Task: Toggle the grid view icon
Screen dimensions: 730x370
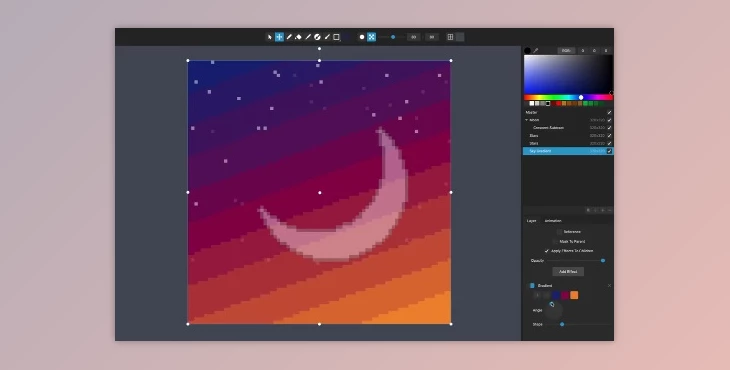Action: coord(450,37)
